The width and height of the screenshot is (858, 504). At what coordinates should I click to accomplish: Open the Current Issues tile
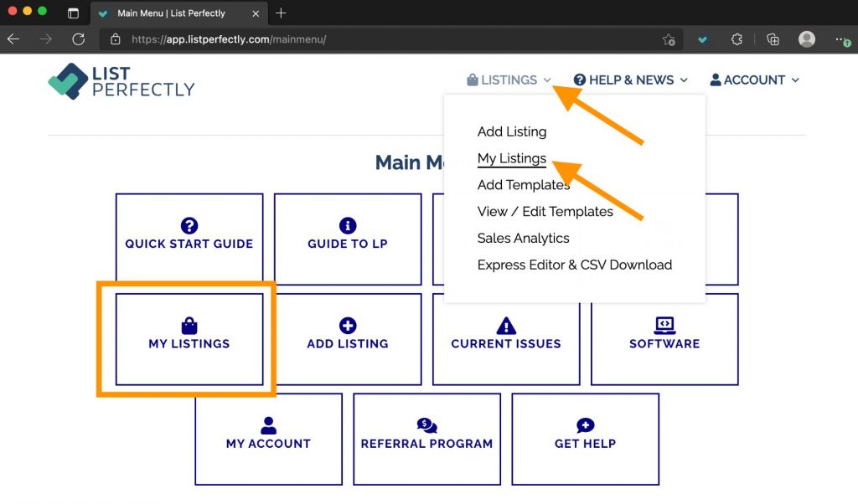click(x=506, y=339)
